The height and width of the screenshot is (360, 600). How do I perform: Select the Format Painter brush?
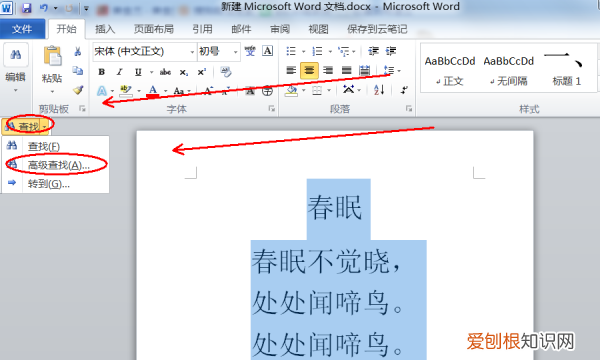tap(78, 90)
